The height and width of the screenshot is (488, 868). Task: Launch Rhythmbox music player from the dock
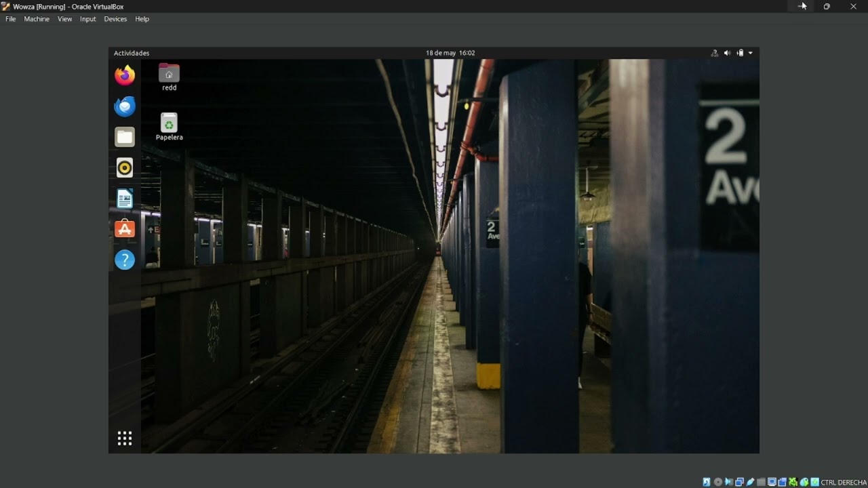(x=125, y=167)
